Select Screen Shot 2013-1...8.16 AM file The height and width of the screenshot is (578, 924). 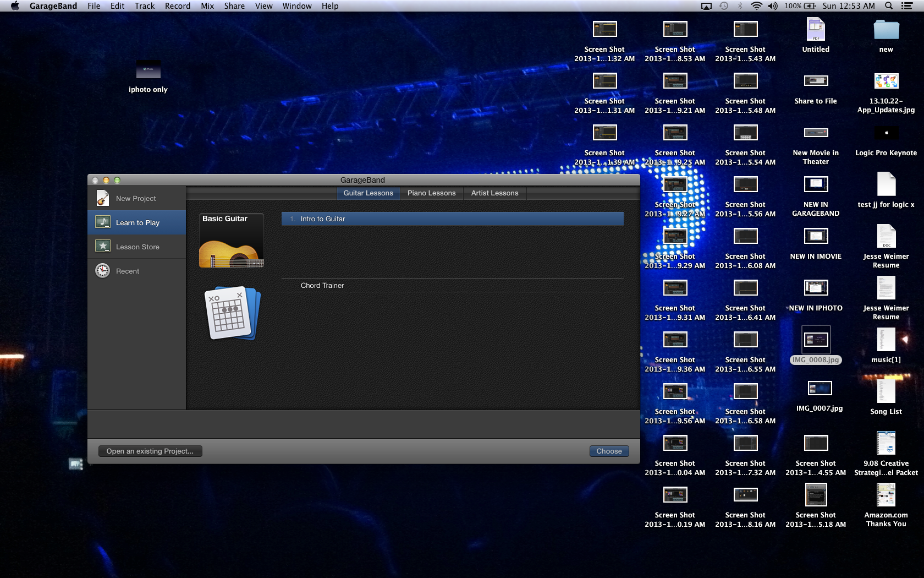coord(745,495)
